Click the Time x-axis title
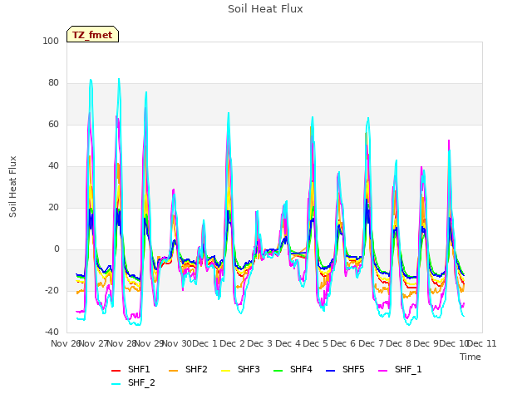This screenshot has height=399, width=532. 470,357
